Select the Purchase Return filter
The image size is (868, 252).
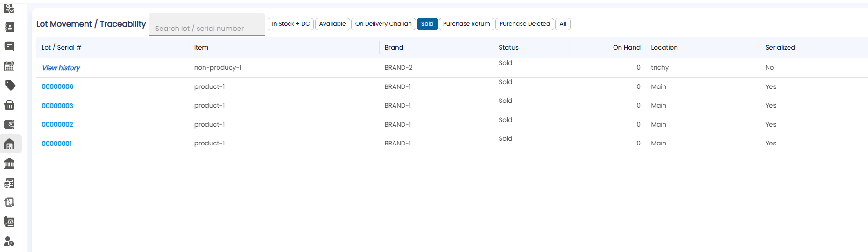(466, 24)
